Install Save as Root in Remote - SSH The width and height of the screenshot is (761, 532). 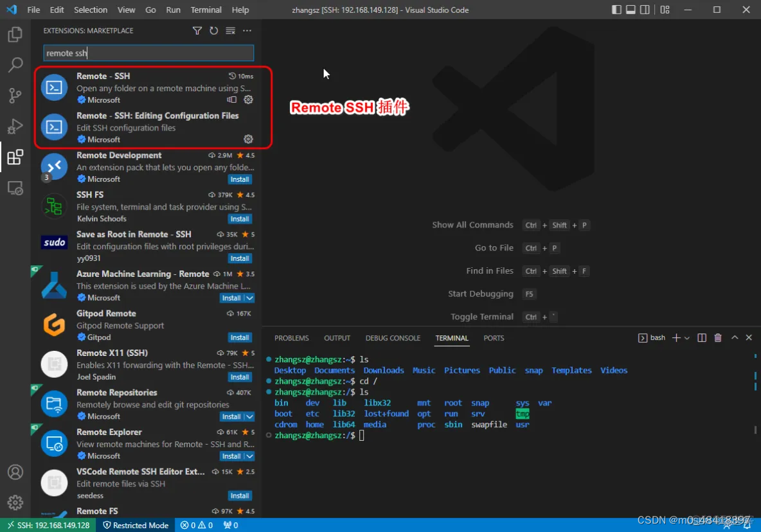pyautogui.click(x=240, y=258)
